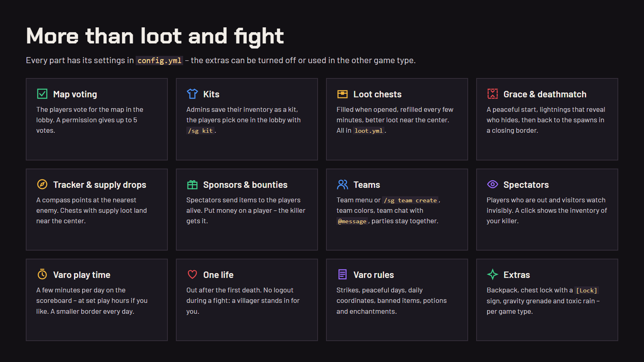Viewport: 644px width, 362px height.
Task: Click the 'loot.yml' code snippet
Action: click(369, 131)
